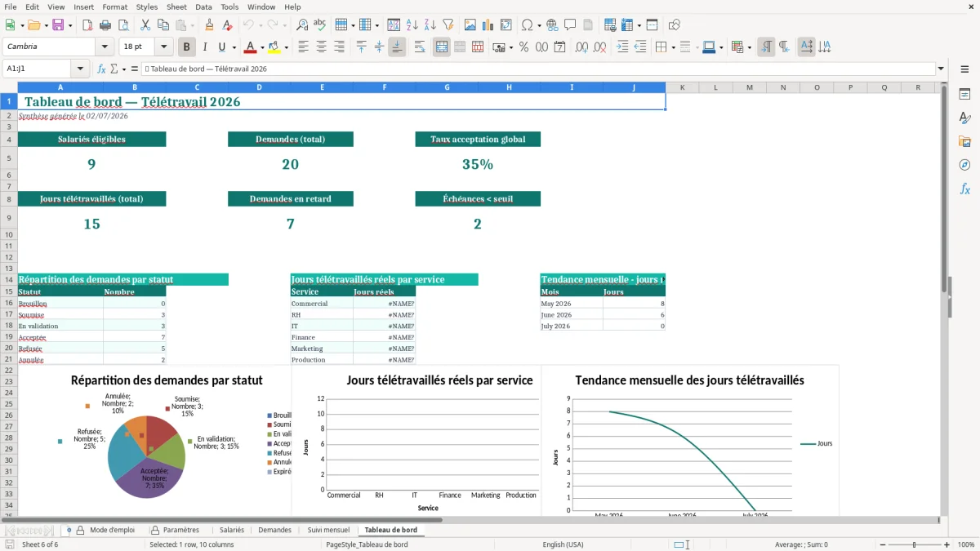The height and width of the screenshot is (551, 980).
Task: Click the Print icon
Action: [x=104, y=25]
